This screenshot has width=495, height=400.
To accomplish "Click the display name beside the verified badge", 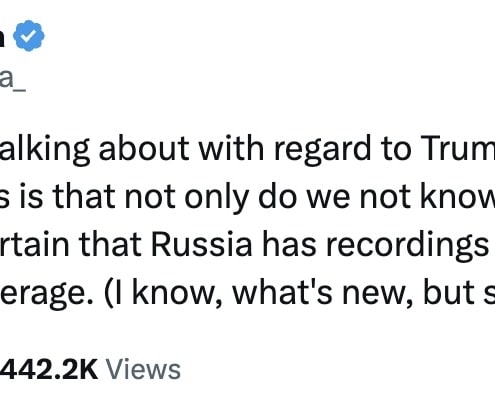I will point(2,36).
